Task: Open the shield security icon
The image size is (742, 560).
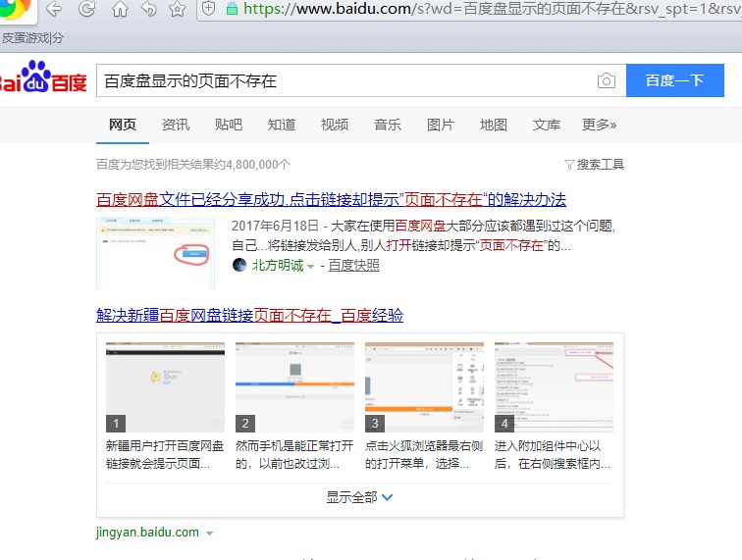Action: pyautogui.click(x=209, y=8)
